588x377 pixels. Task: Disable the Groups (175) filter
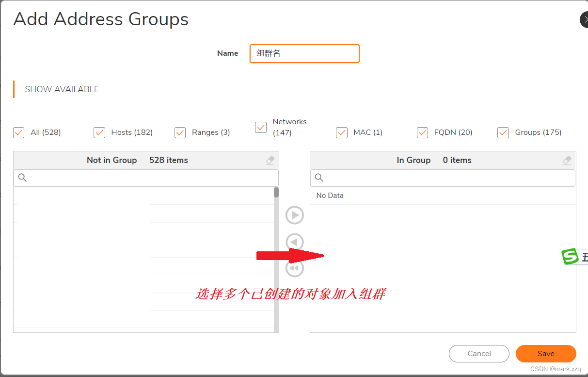point(503,132)
